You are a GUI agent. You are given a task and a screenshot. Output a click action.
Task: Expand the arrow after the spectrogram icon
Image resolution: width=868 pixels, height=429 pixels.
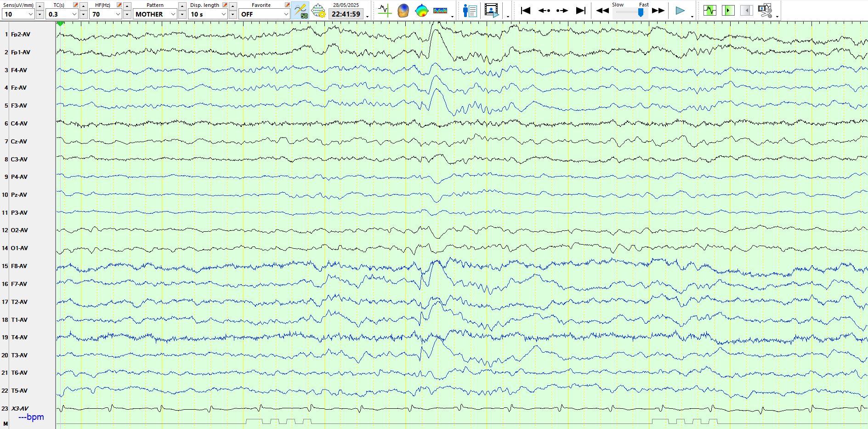[x=453, y=17]
